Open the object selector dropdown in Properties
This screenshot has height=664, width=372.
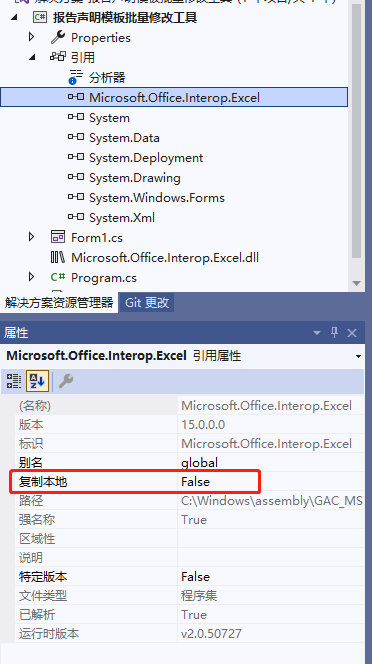point(358,356)
